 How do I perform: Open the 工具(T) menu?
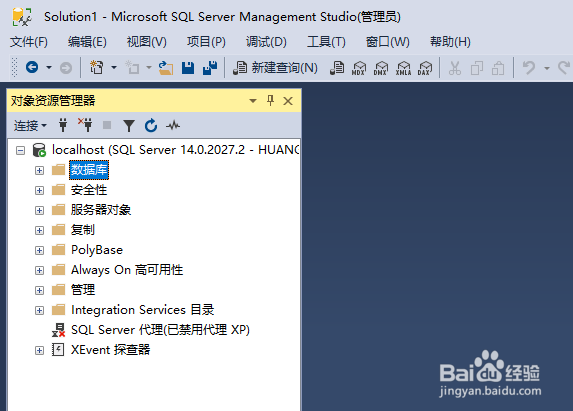[x=326, y=42]
